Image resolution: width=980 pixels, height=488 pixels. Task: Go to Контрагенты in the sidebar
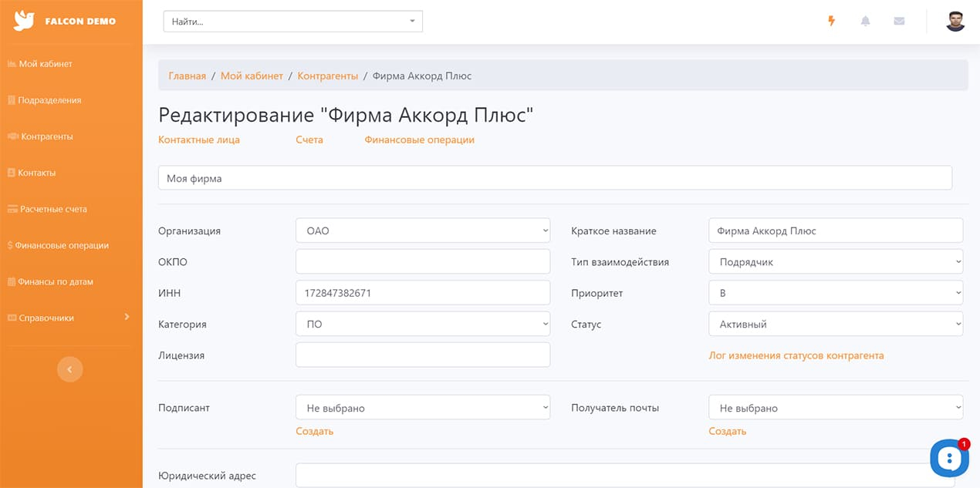[47, 136]
